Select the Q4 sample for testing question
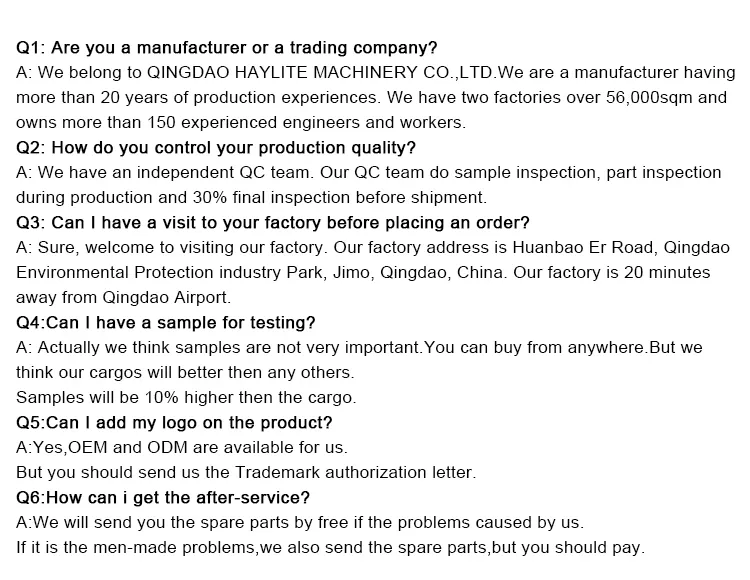750x580 pixels. coord(166,322)
